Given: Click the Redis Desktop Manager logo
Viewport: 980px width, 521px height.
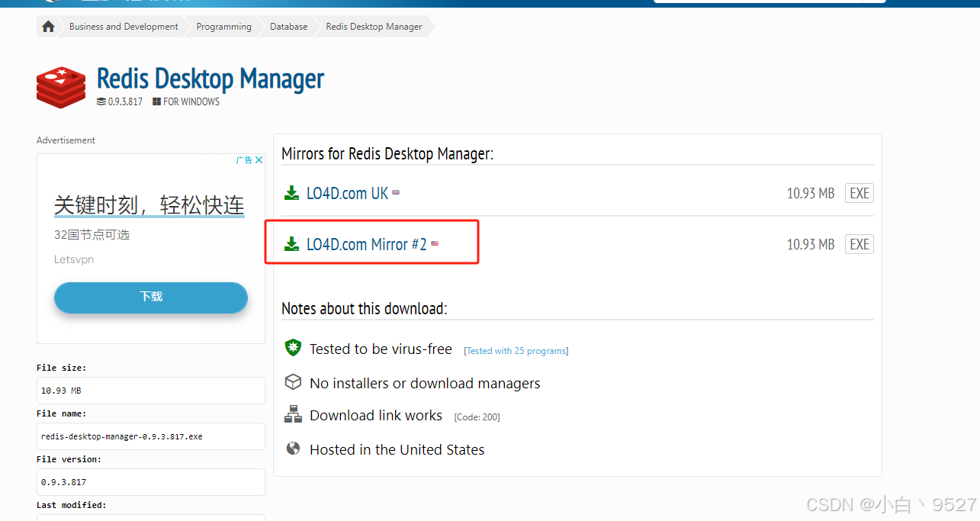Looking at the screenshot, I should [x=61, y=86].
